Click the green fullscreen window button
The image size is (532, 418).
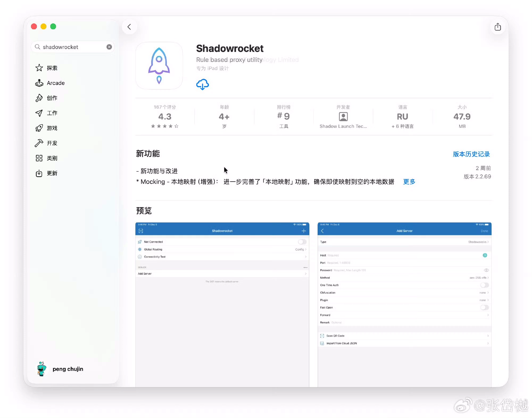53,26
